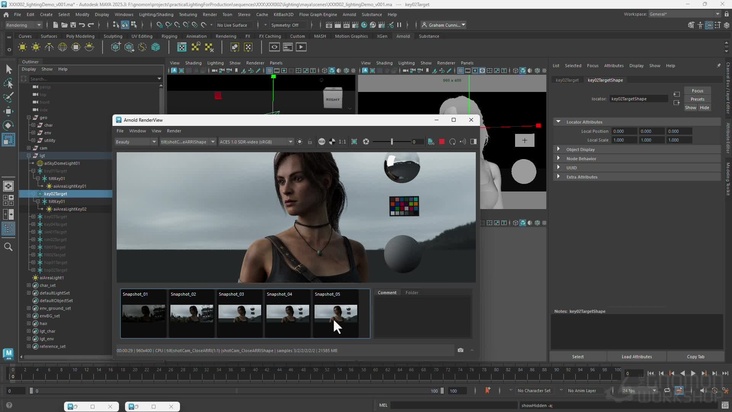Screen dimensions: 732x412
Task: Click the snapshot camera icon in RenderView
Action: click(x=460, y=350)
